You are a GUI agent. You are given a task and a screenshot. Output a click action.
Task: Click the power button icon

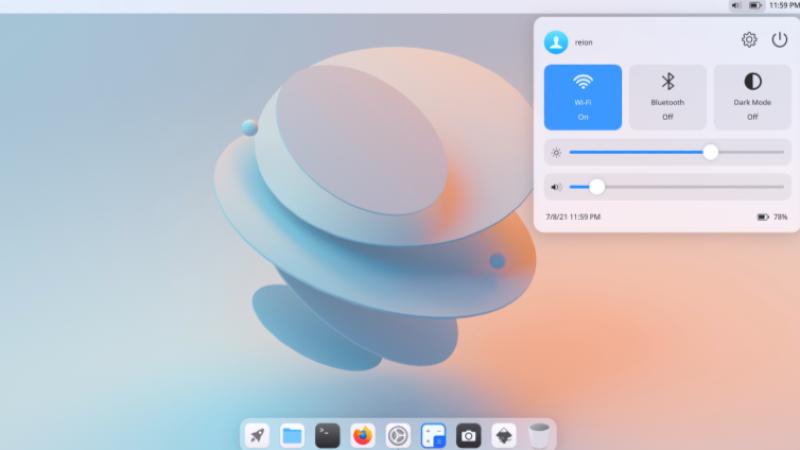[780, 40]
